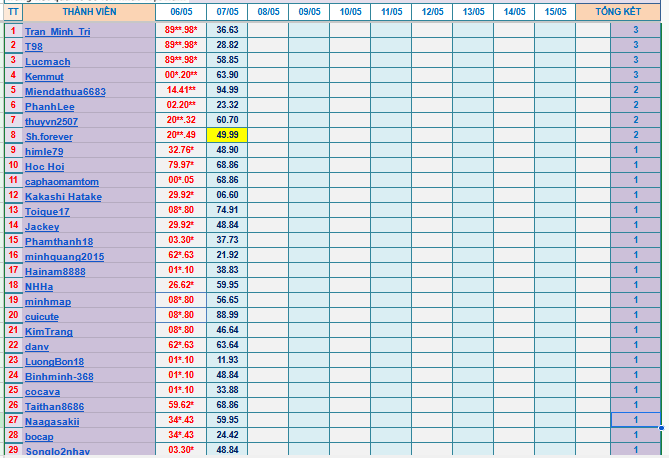Select the 12/05 date header
This screenshot has height=458, width=669.
tap(432, 12)
